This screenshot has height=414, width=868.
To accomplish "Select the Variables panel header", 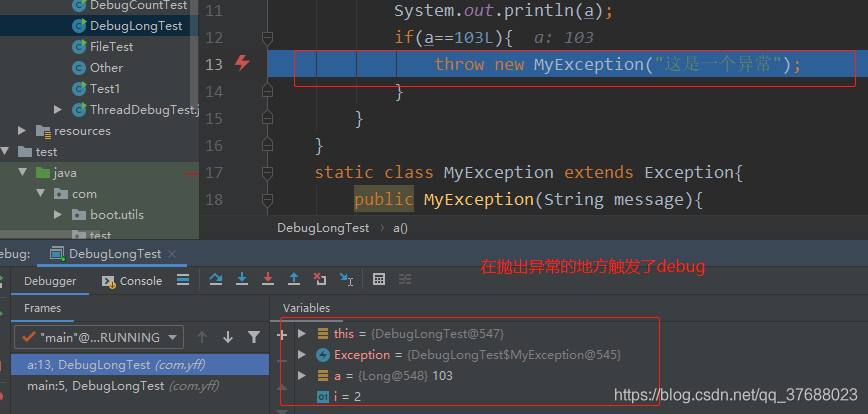I will [x=306, y=308].
